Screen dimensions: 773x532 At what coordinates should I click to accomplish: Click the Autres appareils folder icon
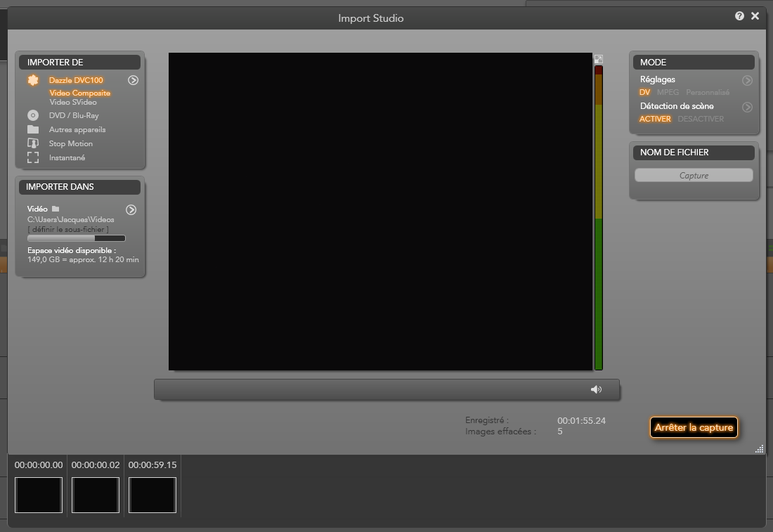(33, 130)
